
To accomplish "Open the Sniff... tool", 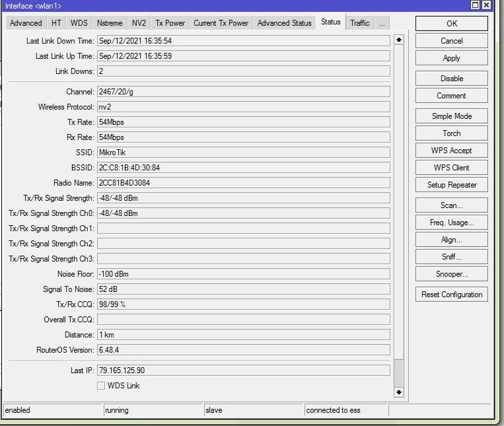I will (452, 257).
